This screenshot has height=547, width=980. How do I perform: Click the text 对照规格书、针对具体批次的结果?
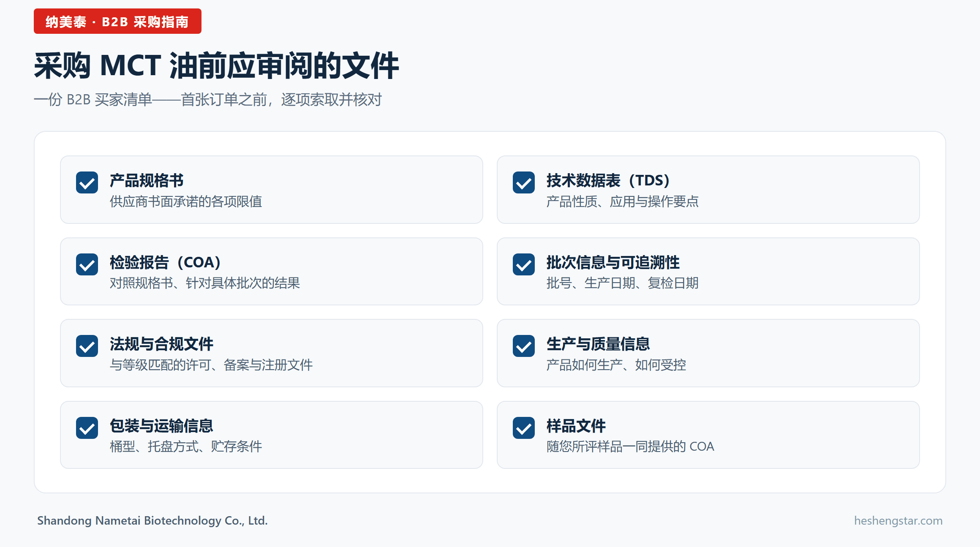click(x=205, y=283)
